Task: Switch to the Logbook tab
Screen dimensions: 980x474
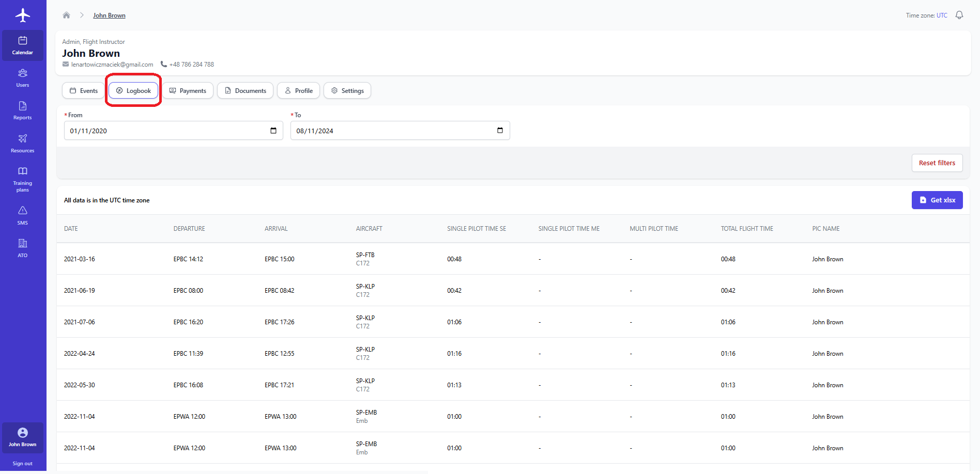Action: 133,90
